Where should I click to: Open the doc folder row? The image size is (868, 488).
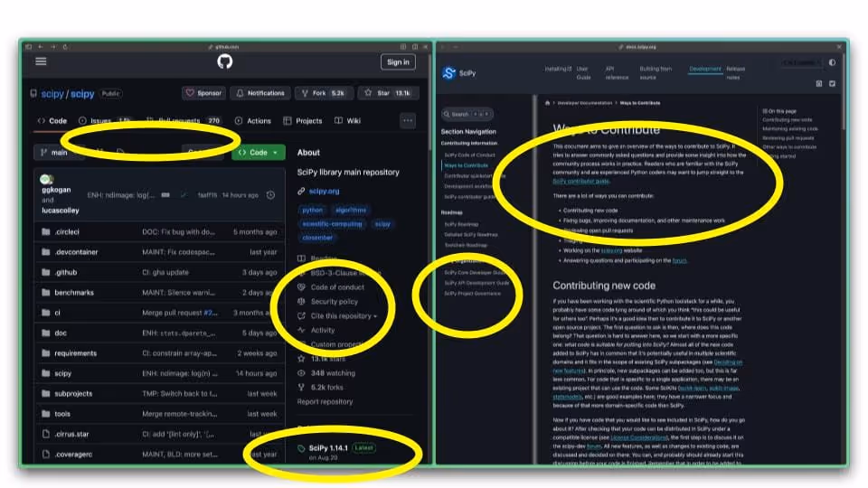pyautogui.click(x=159, y=333)
